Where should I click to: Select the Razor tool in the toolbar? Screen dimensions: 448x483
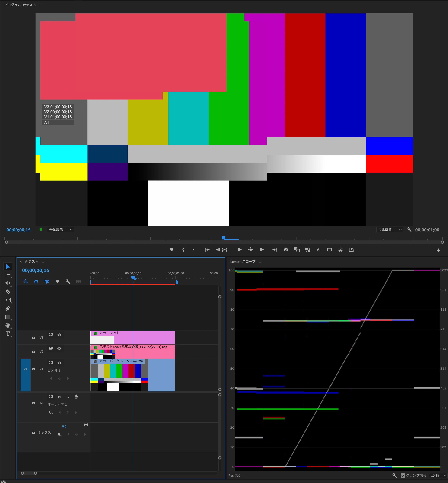7,292
